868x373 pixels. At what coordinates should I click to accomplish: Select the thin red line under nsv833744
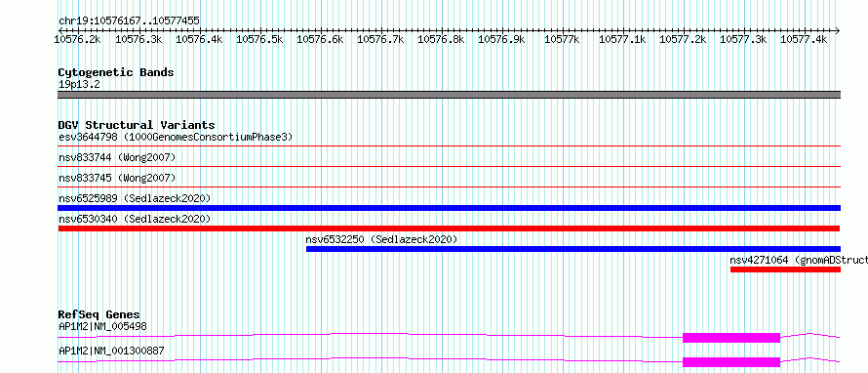(449, 166)
